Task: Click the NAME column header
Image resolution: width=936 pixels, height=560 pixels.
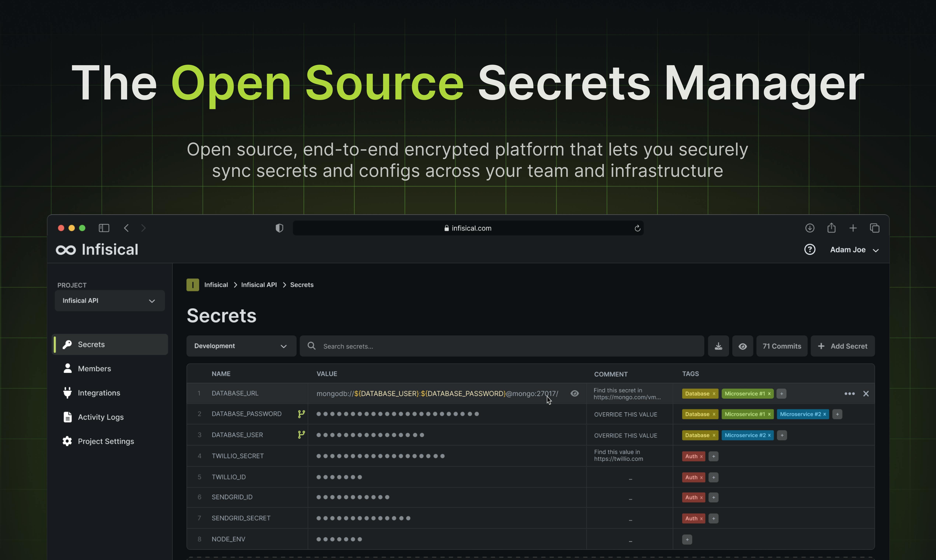Action: pyautogui.click(x=221, y=374)
